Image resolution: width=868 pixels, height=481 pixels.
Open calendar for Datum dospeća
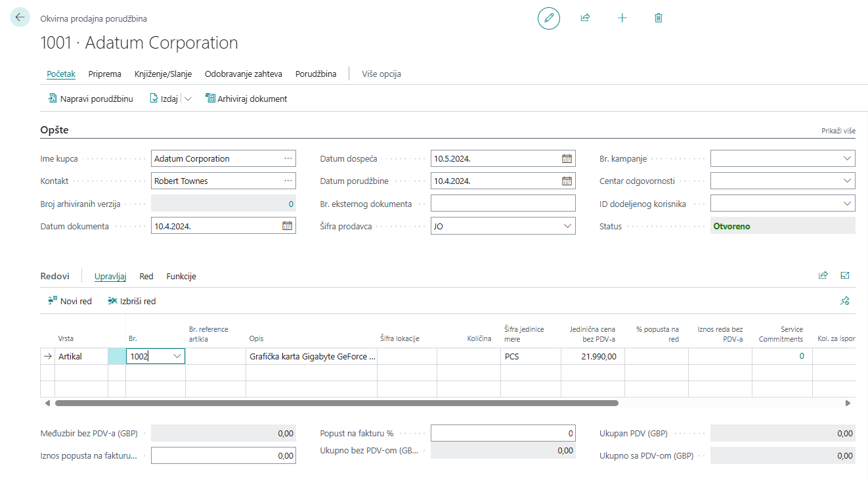[567, 158]
